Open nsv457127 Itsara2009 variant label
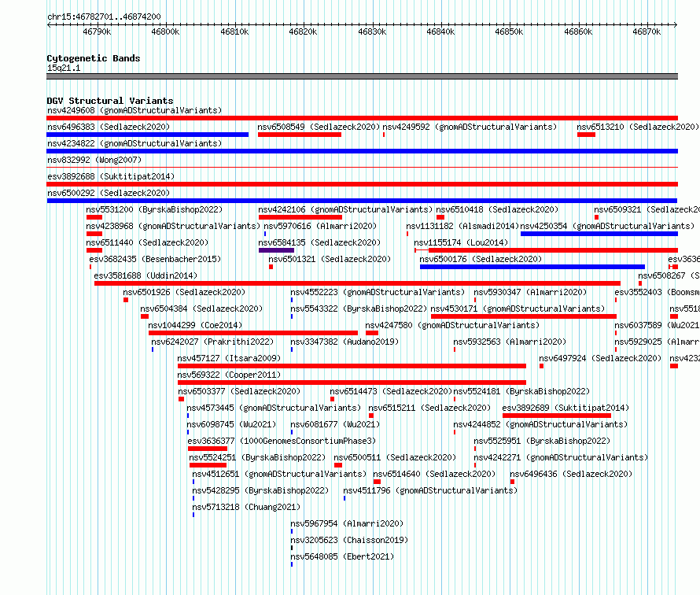Image resolution: width=700 pixels, height=595 pixels. [229, 358]
